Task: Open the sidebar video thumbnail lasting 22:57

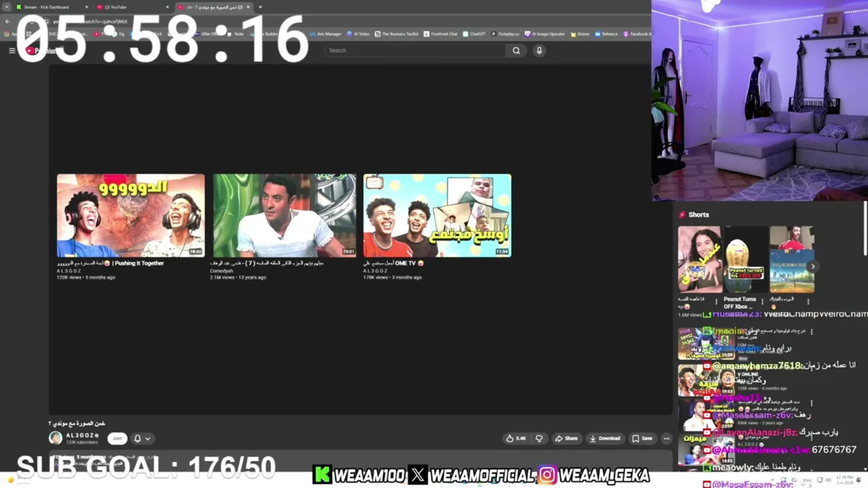Action: tap(706, 416)
